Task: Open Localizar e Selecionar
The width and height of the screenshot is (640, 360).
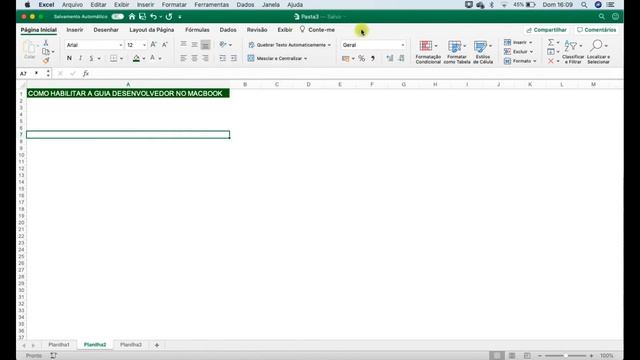Action: [598, 52]
